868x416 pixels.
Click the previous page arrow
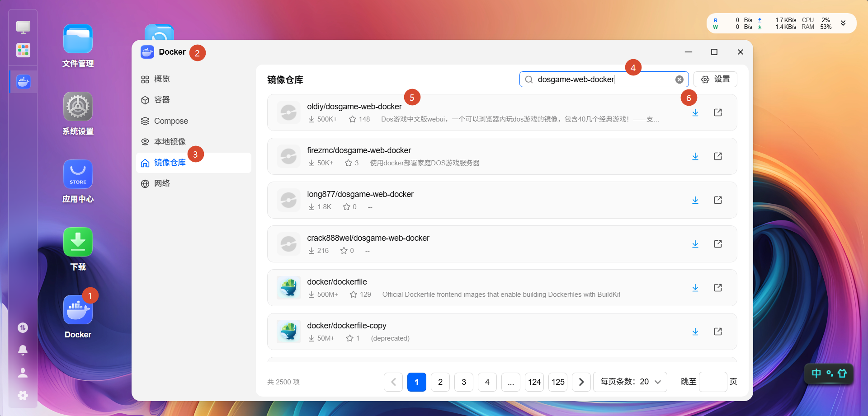point(393,382)
